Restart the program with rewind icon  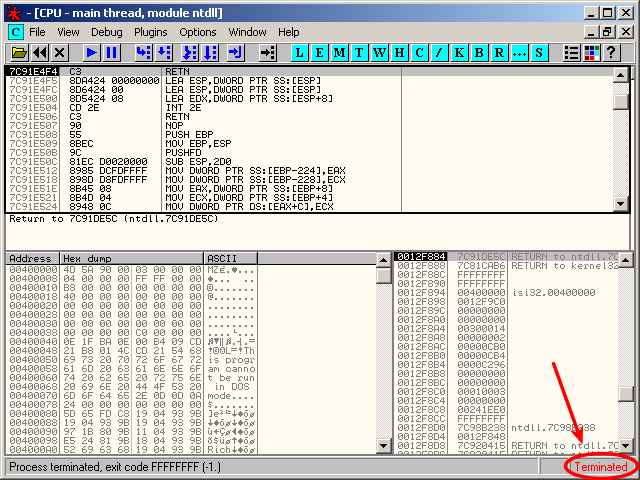pos(40,52)
